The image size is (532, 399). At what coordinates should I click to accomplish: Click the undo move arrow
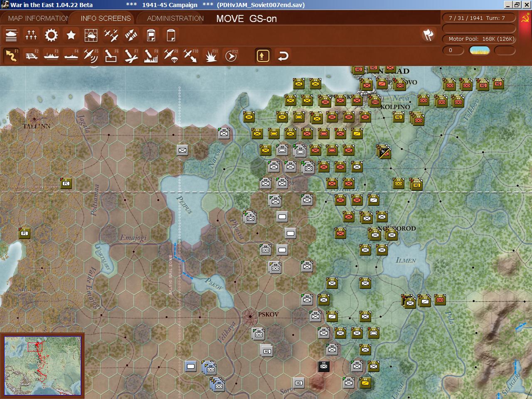coord(283,56)
